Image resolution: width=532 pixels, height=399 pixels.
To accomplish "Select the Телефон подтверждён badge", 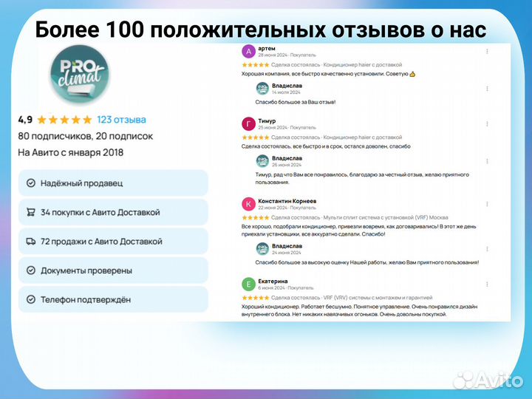I will click(113, 299).
